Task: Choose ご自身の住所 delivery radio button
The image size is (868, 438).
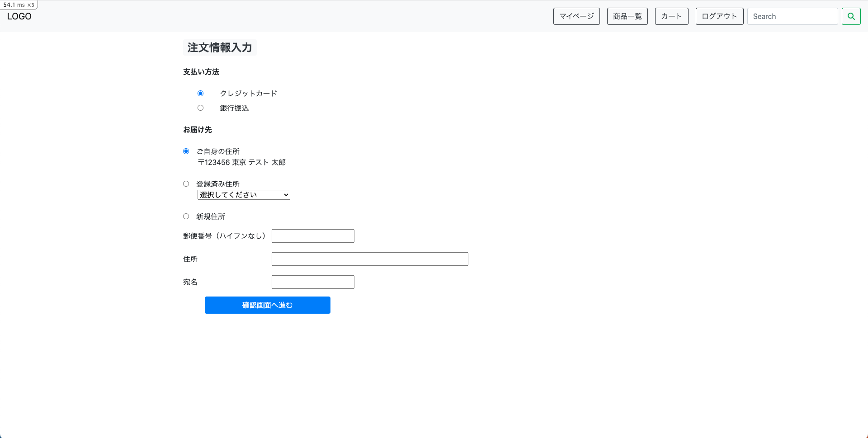Action: 186,151
